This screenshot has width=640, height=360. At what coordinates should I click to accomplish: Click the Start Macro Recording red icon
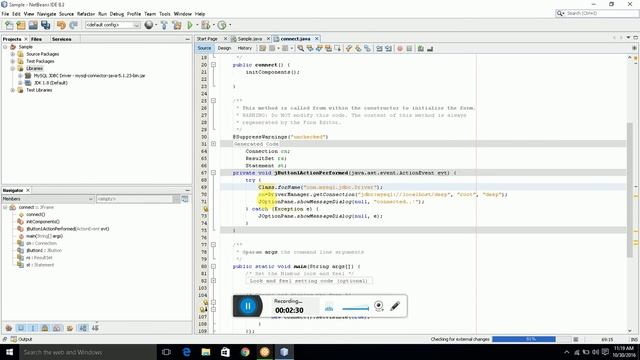click(x=400, y=49)
